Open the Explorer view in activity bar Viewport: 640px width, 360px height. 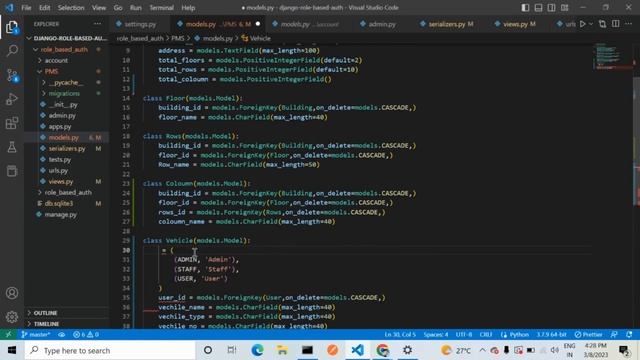tap(12, 27)
